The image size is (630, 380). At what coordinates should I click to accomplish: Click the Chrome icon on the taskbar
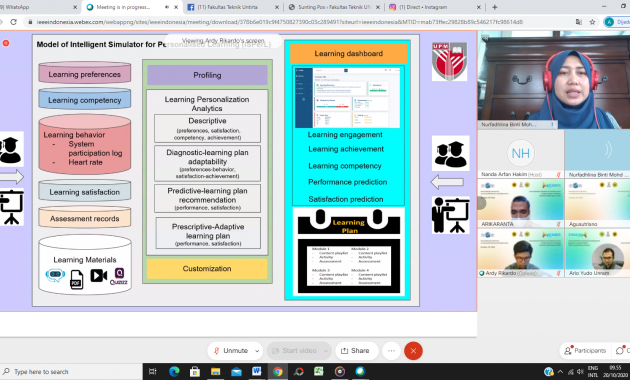(x=278, y=372)
